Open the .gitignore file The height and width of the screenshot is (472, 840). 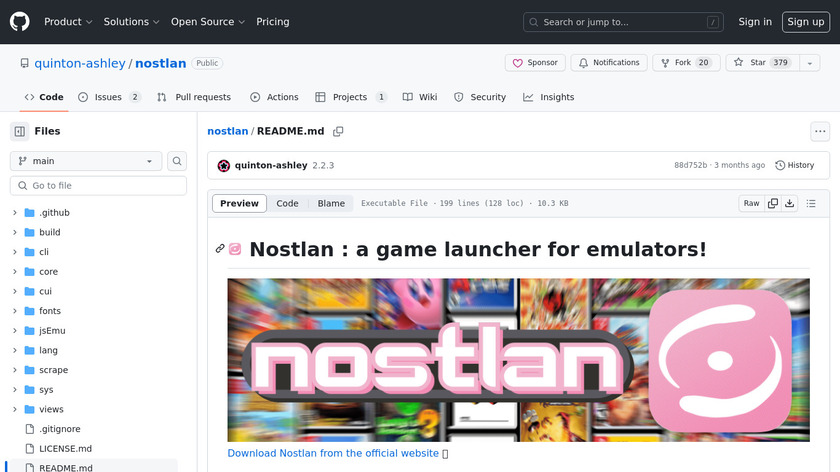pyautogui.click(x=59, y=429)
